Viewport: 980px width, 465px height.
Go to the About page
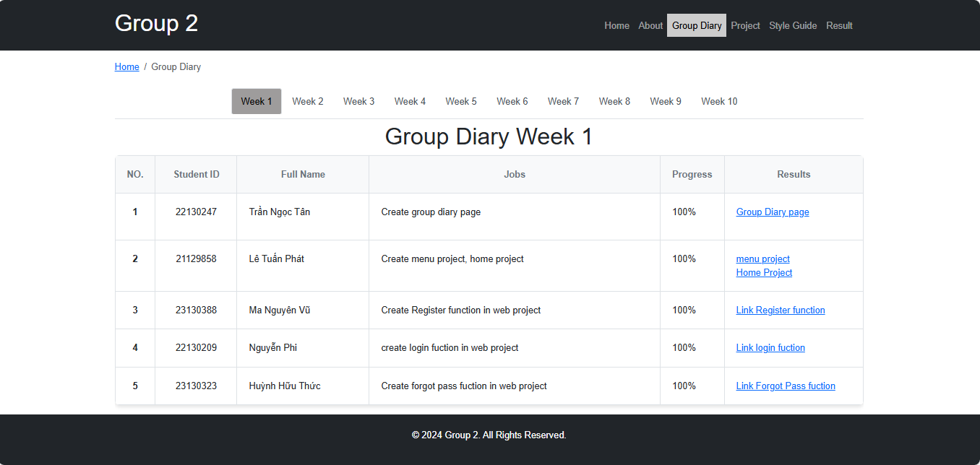pos(650,25)
